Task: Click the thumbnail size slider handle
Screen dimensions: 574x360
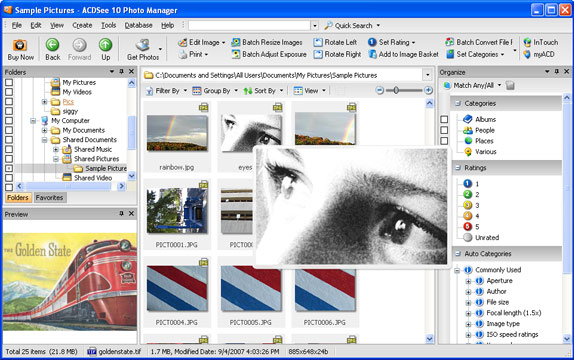Action: (396, 90)
